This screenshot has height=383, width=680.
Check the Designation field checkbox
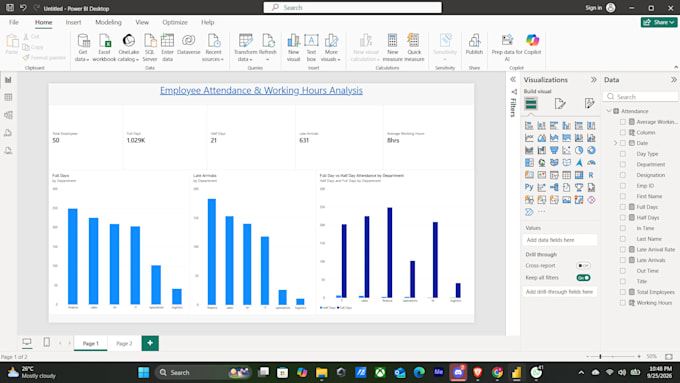pos(623,175)
